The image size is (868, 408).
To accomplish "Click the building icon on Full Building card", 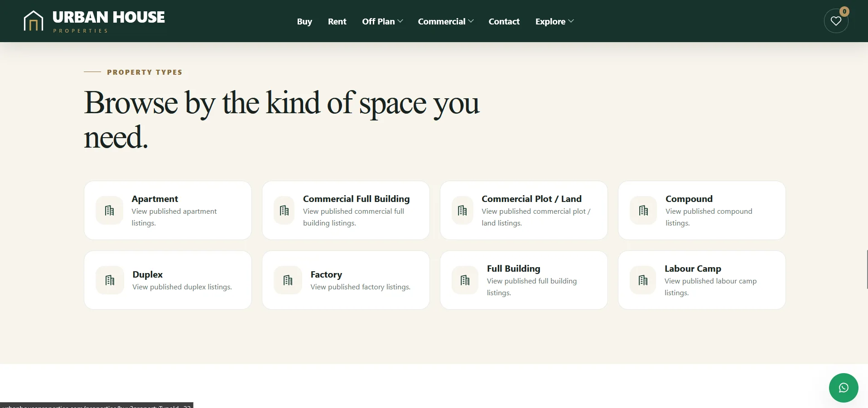I will [x=465, y=280].
